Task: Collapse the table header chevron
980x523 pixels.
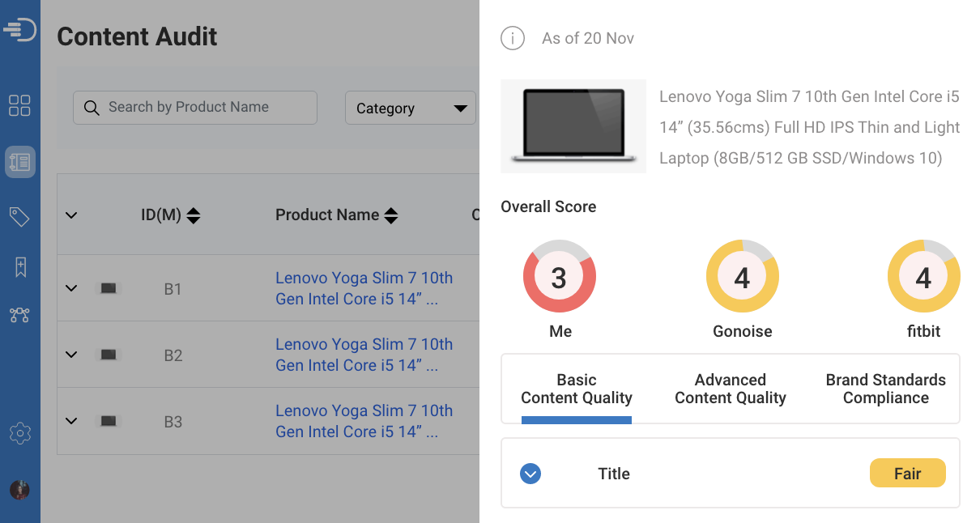Action: pyautogui.click(x=70, y=215)
